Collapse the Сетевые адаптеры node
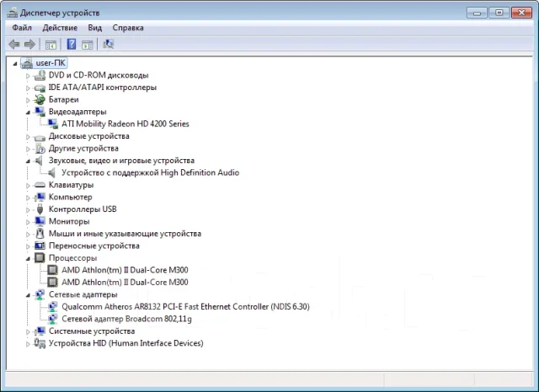The height and width of the screenshot is (392, 539). tap(28, 295)
